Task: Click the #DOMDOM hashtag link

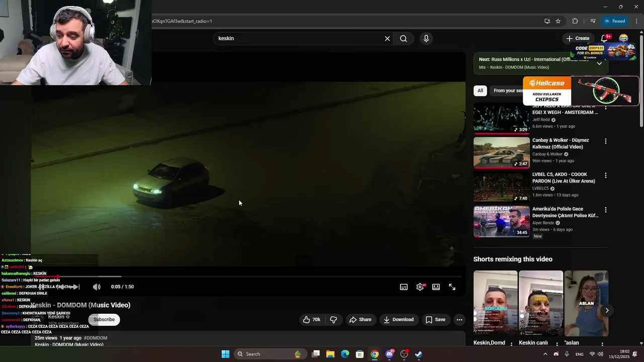Action: [96, 338]
